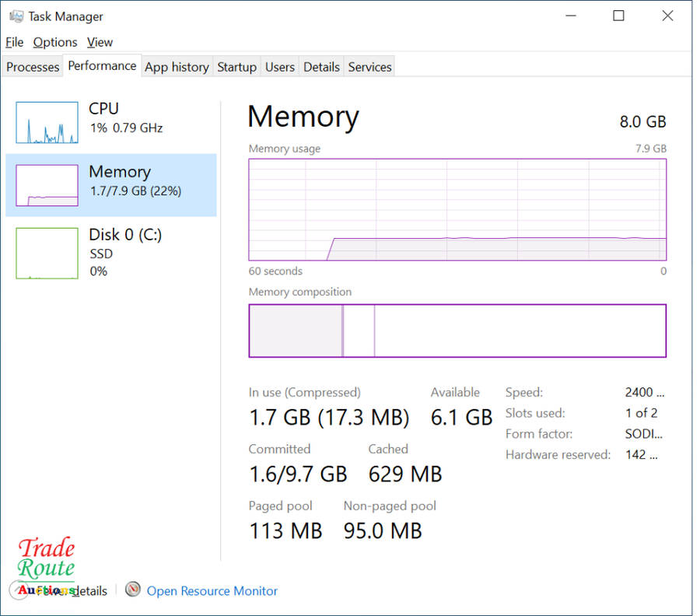Image resolution: width=700 pixels, height=616 pixels.
Task: Switch to the Details tab
Action: point(321,67)
